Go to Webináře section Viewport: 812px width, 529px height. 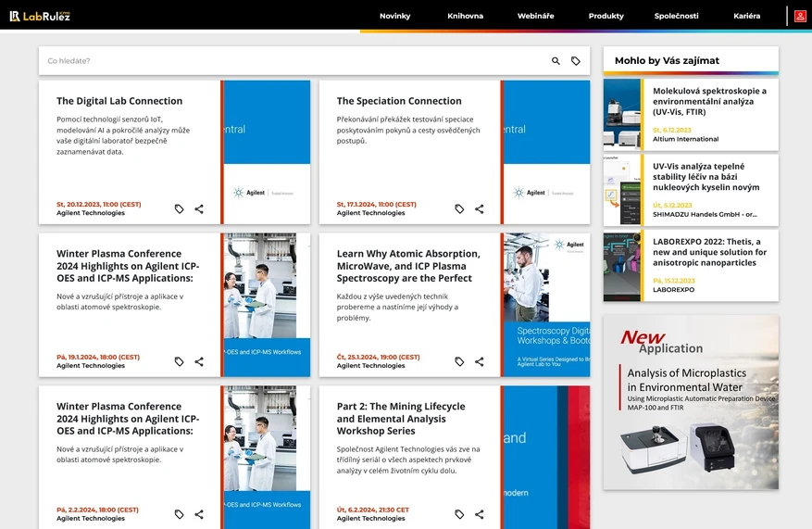[535, 16]
